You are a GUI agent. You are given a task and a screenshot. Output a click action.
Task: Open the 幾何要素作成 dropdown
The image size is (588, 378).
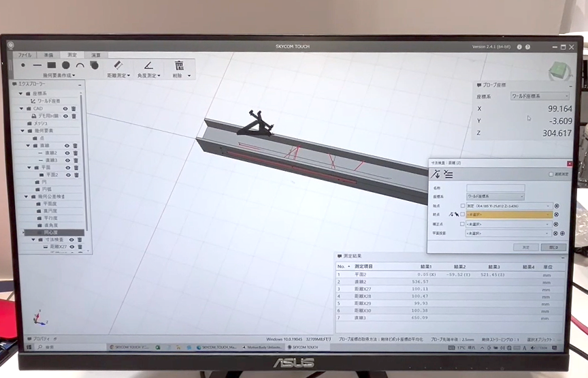pos(59,76)
